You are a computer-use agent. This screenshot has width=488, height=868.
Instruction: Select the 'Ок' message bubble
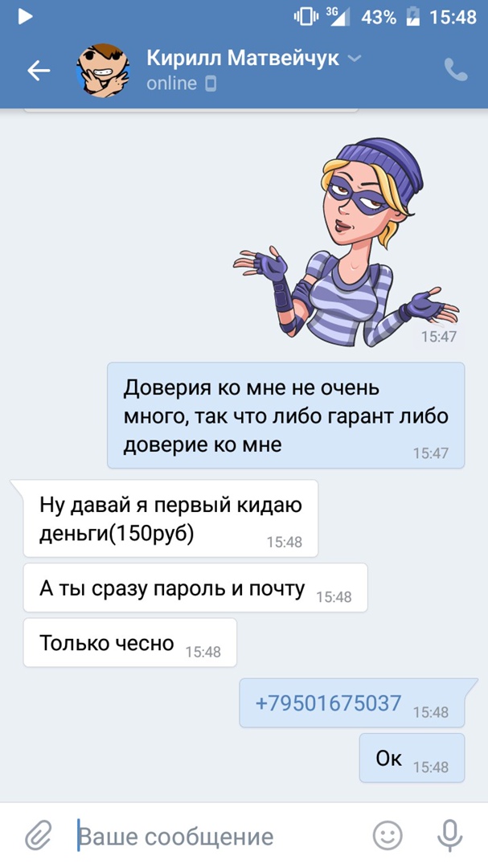[412, 758]
